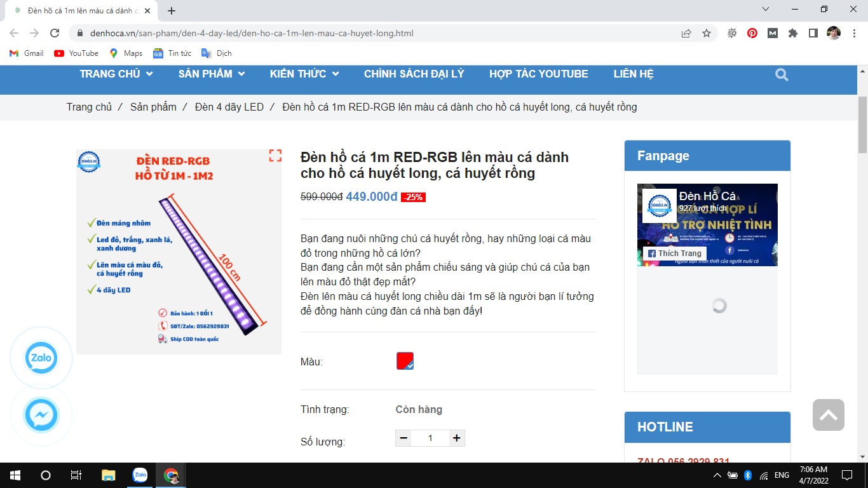Bookmark this page with star icon
Image resolution: width=868 pixels, height=488 pixels.
point(707,33)
